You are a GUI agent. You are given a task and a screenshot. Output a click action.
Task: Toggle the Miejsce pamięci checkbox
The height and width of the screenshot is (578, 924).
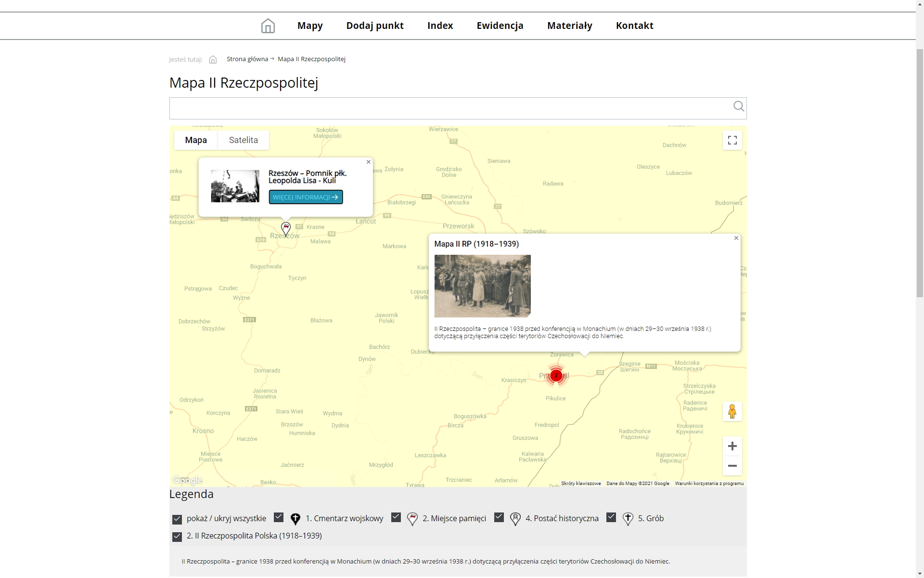[396, 517]
